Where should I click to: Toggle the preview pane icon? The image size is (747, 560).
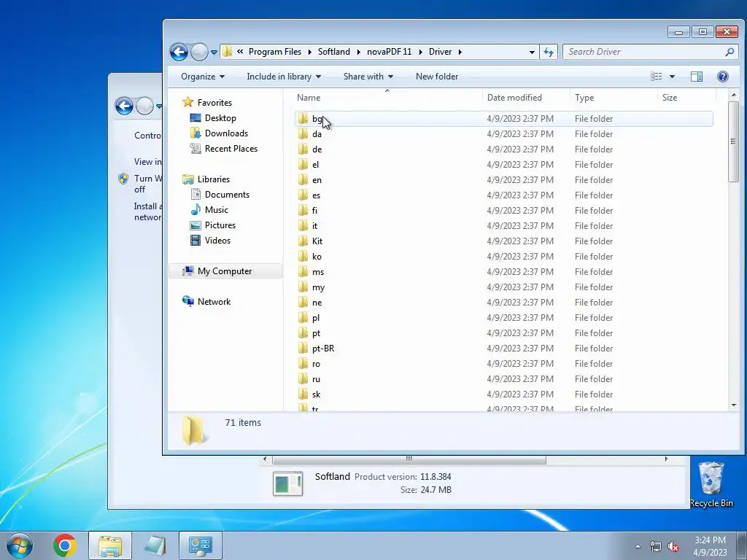pyautogui.click(x=697, y=77)
